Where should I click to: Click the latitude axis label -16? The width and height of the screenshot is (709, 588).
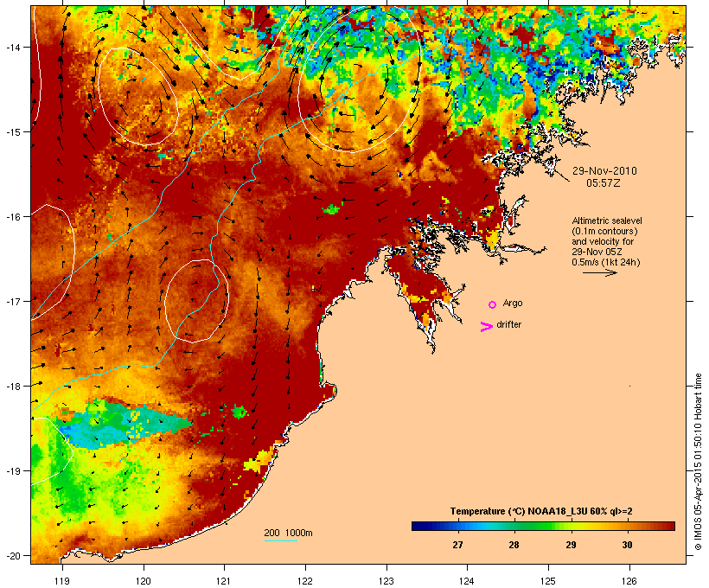tap(12, 217)
